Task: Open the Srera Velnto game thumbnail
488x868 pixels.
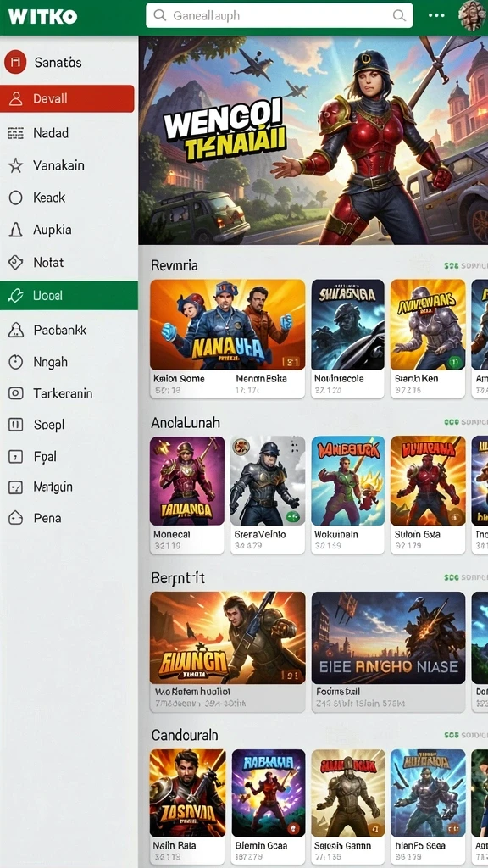Action: [267, 481]
